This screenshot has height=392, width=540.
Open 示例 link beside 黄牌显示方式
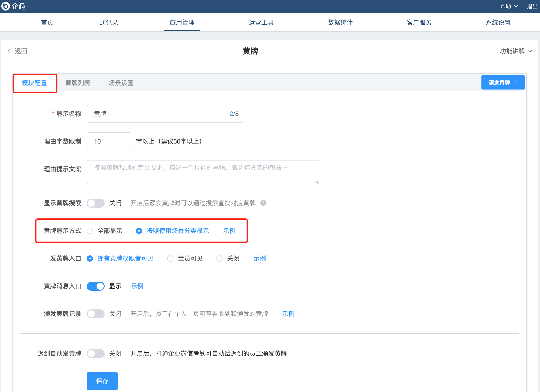[x=229, y=231]
